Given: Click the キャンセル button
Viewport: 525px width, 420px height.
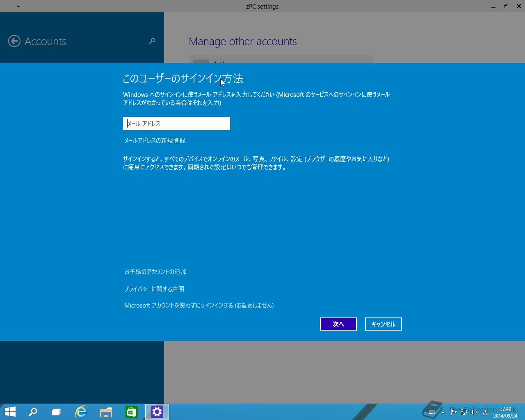Looking at the screenshot, I should pos(383,324).
